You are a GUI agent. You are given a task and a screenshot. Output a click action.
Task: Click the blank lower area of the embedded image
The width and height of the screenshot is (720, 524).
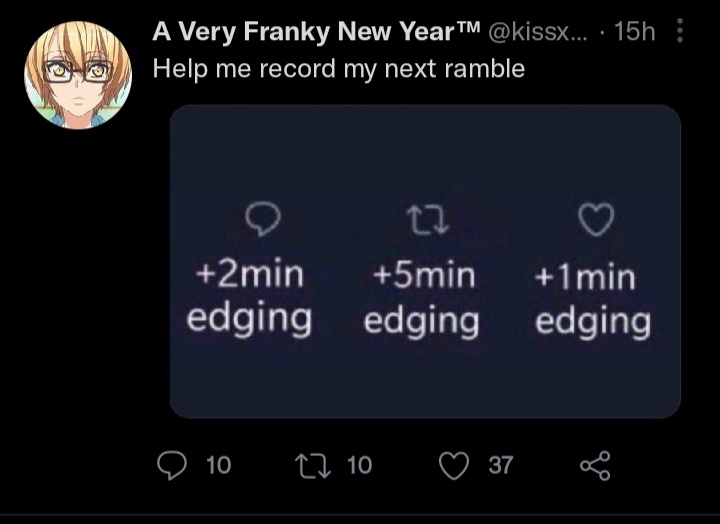point(425,380)
